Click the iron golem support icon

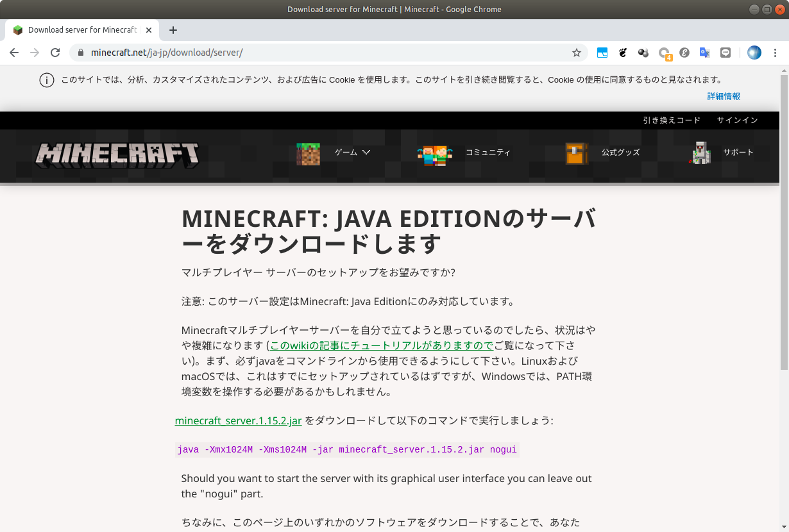tap(700, 153)
